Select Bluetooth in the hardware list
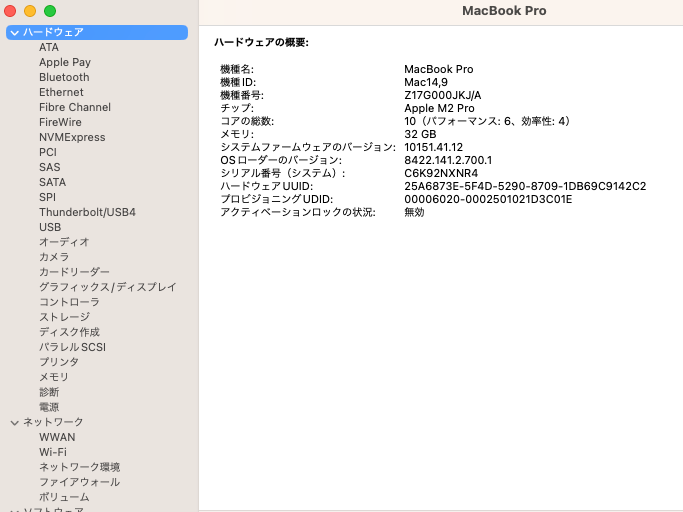 pyautogui.click(x=64, y=77)
